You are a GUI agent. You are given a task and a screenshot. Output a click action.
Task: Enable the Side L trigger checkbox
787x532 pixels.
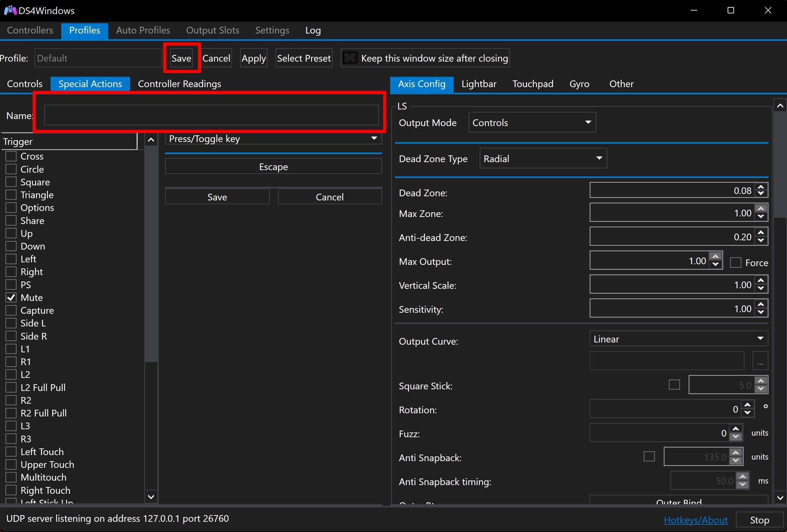pos(11,323)
